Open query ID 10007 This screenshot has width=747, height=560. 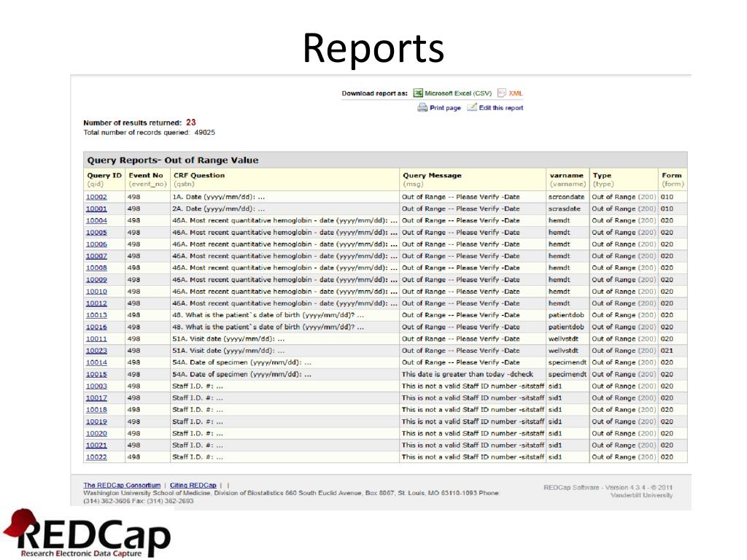pos(96,256)
